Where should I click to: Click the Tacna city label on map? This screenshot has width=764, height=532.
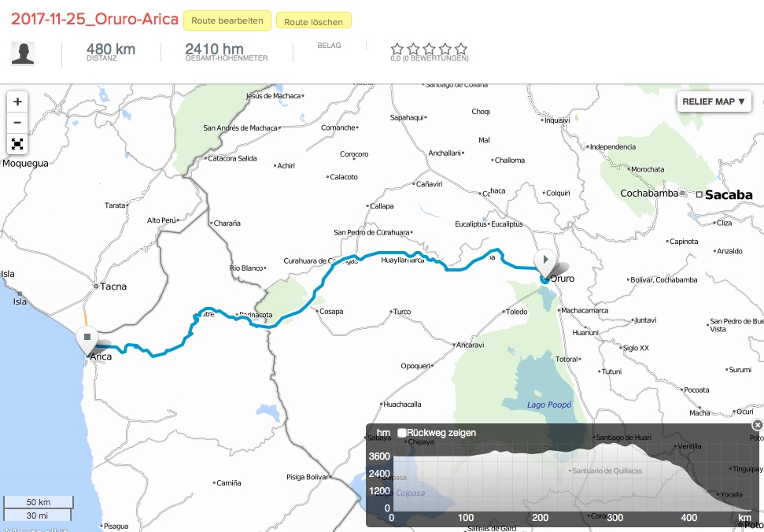click(113, 286)
